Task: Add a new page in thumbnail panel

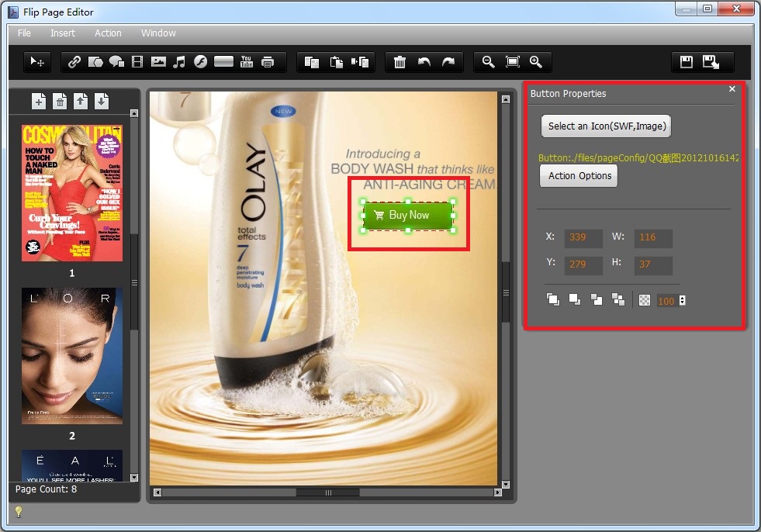Action: [39, 102]
